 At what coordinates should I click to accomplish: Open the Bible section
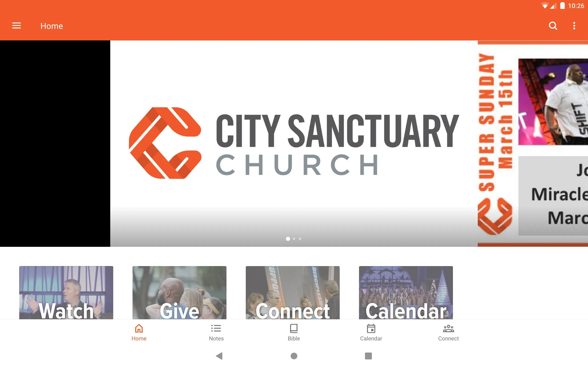click(293, 332)
